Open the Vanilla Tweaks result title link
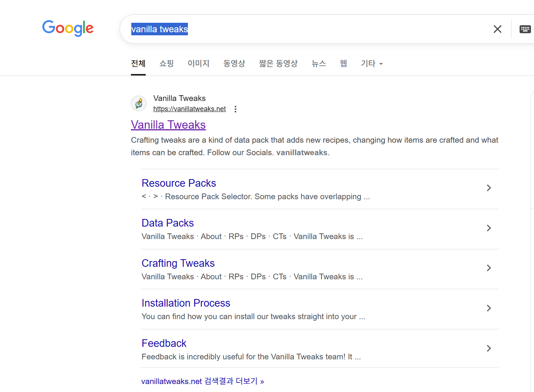 tap(169, 125)
